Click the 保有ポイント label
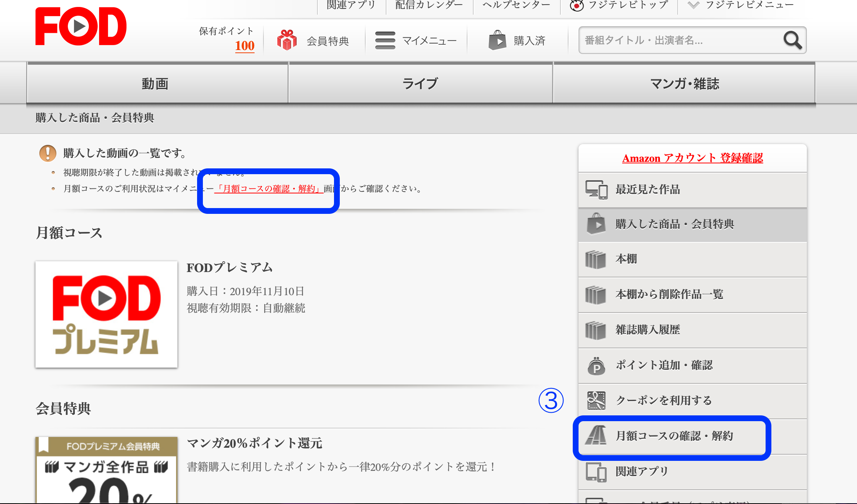This screenshot has width=857, height=504. coord(226,31)
